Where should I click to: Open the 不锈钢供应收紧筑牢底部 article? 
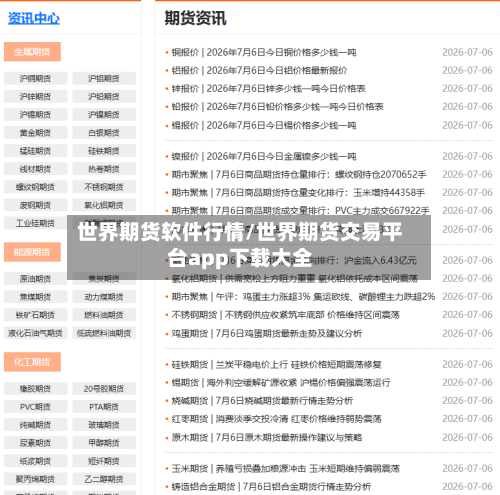coord(285,314)
